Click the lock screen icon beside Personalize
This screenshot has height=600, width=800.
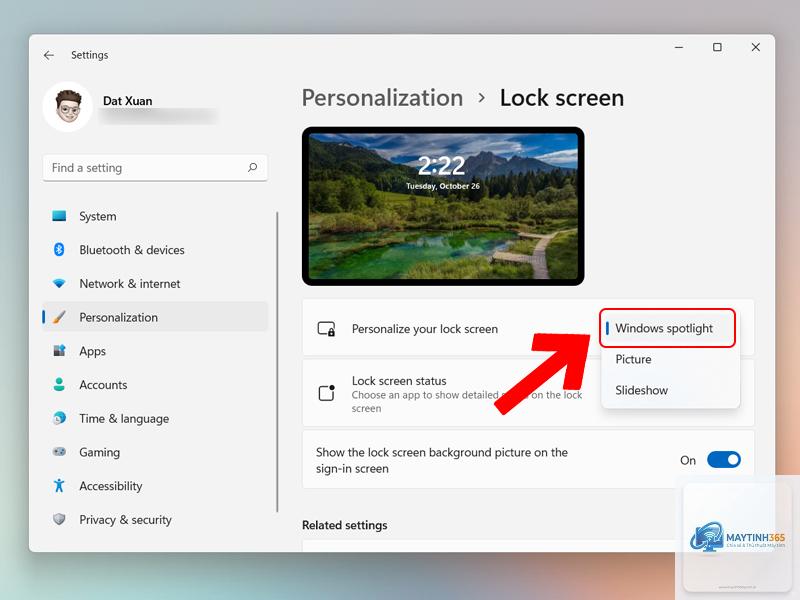click(x=327, y=329)
